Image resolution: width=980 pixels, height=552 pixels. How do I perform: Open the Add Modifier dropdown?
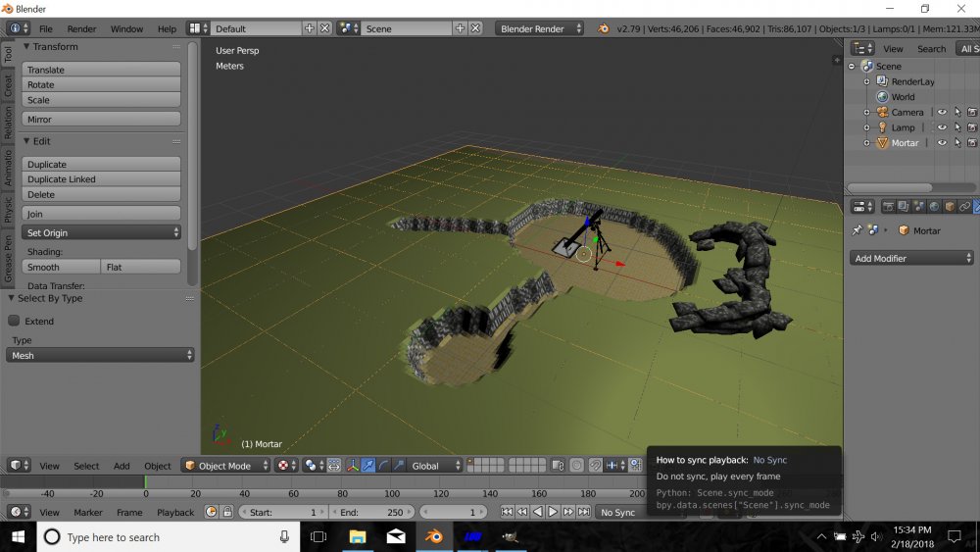point(911,258)
